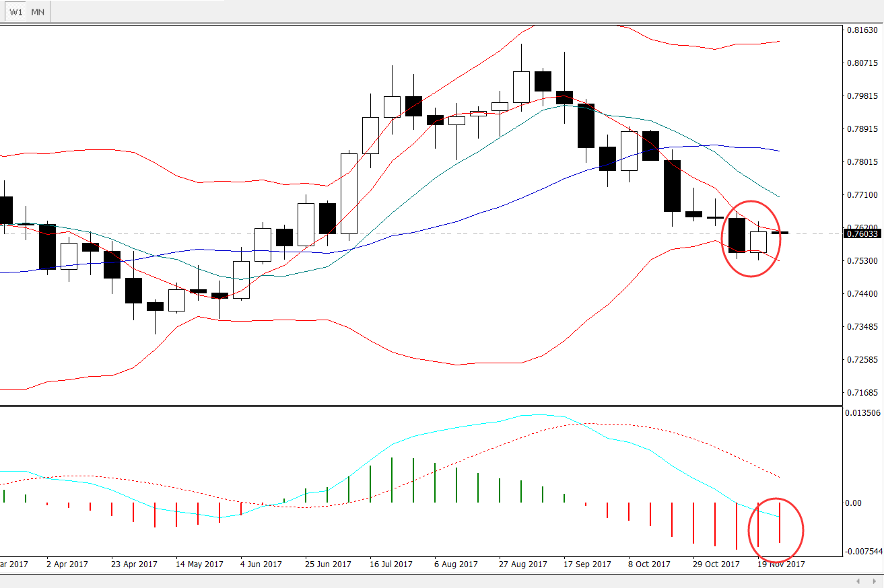Image resolution: width=884 pixels, height=588 pixels.
Task: Click the 2 Apr 2017 date label
Action: (67, 564)
